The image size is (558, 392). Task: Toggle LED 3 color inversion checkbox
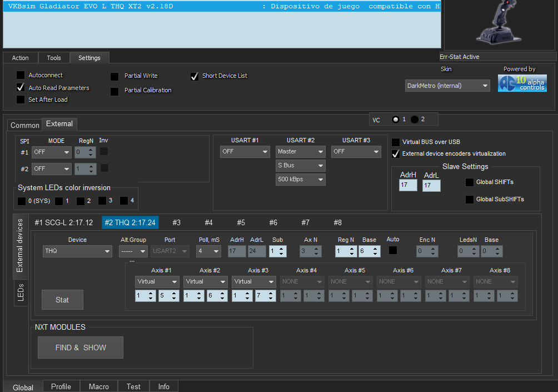tap(102, 201)
